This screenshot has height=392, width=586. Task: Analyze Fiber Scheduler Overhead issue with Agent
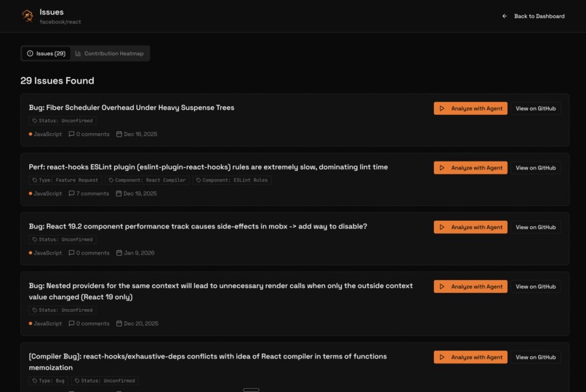click(x=470, y=108)
